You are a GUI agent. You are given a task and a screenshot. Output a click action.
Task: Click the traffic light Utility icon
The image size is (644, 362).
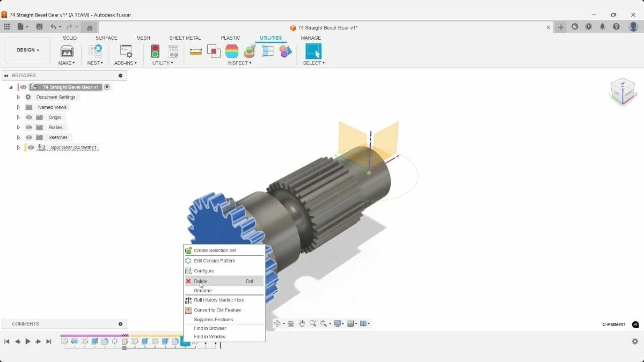point(155,51)
